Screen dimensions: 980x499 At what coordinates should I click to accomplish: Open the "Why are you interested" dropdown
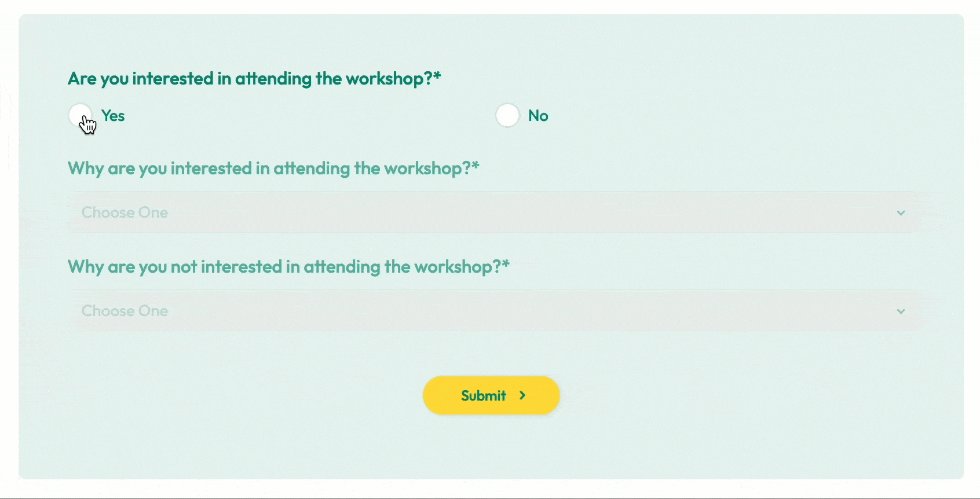tap(492, 212)
